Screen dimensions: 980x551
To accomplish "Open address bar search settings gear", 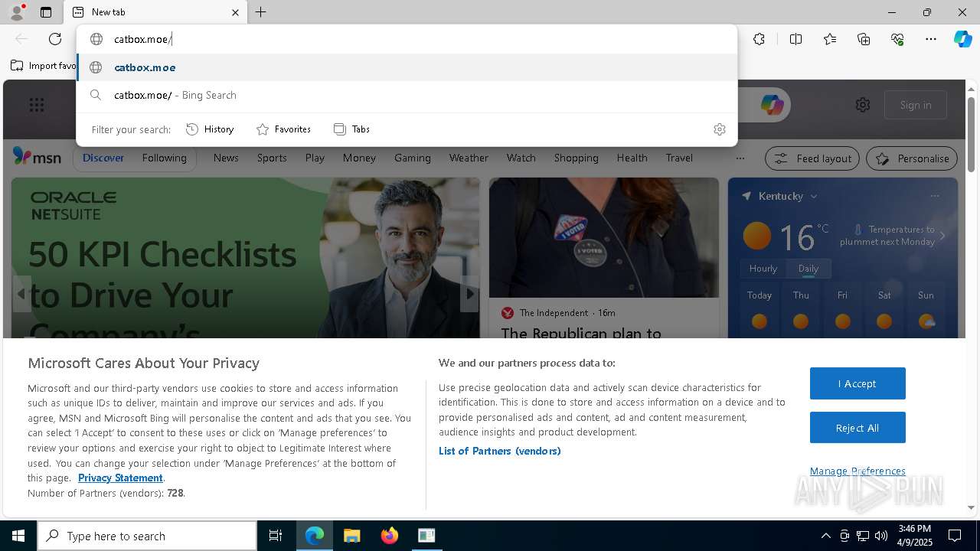I will (719, 129).
